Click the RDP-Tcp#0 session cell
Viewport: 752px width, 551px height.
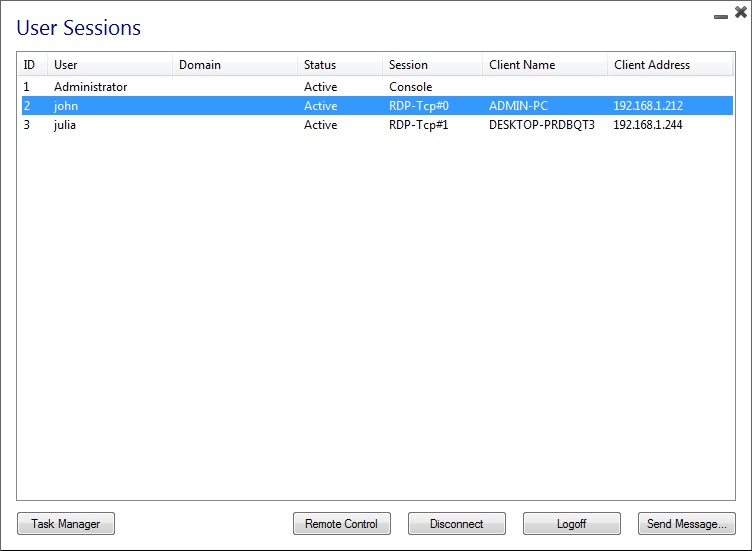[419, 106]
